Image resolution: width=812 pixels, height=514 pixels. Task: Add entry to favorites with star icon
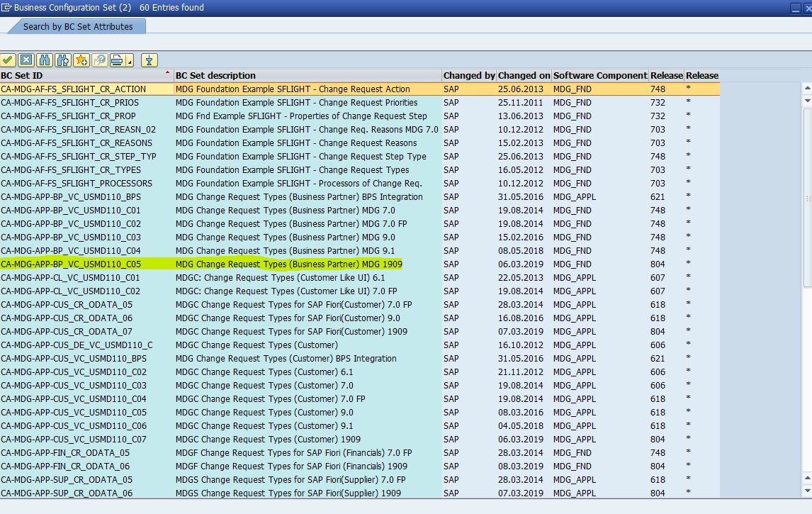pyautogui.click(x=80, y=60)
